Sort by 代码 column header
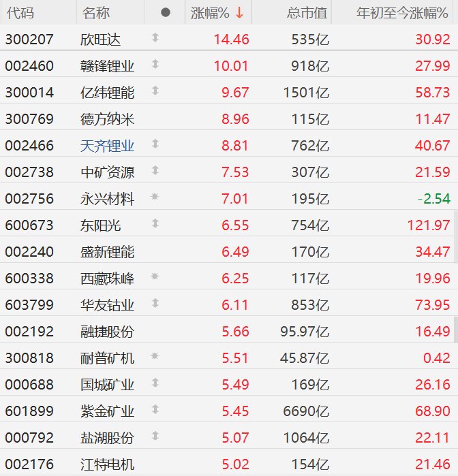 20,13
